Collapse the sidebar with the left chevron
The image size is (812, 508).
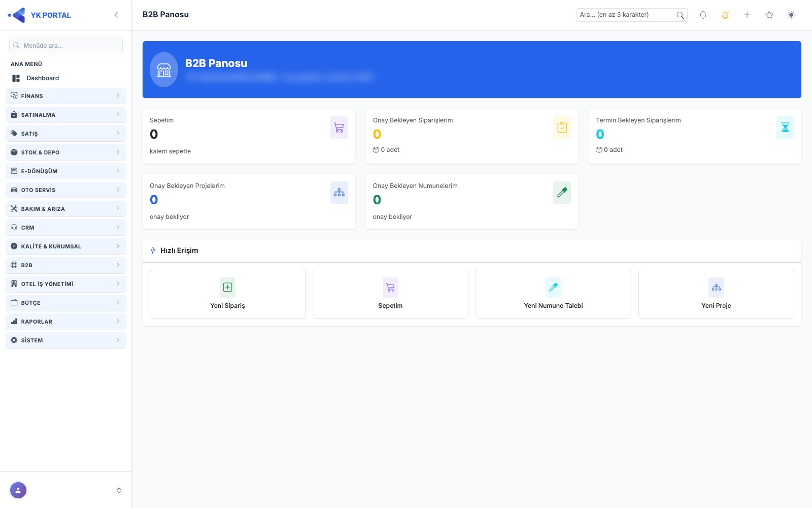116,15
